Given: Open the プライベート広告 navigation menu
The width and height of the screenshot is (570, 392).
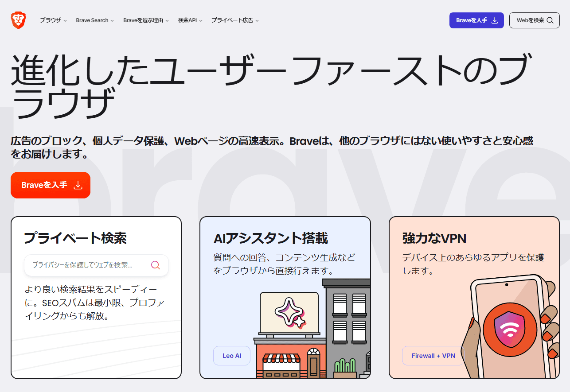Looking at the screenshot, I should pyautogui.click(x=235, y=20).
